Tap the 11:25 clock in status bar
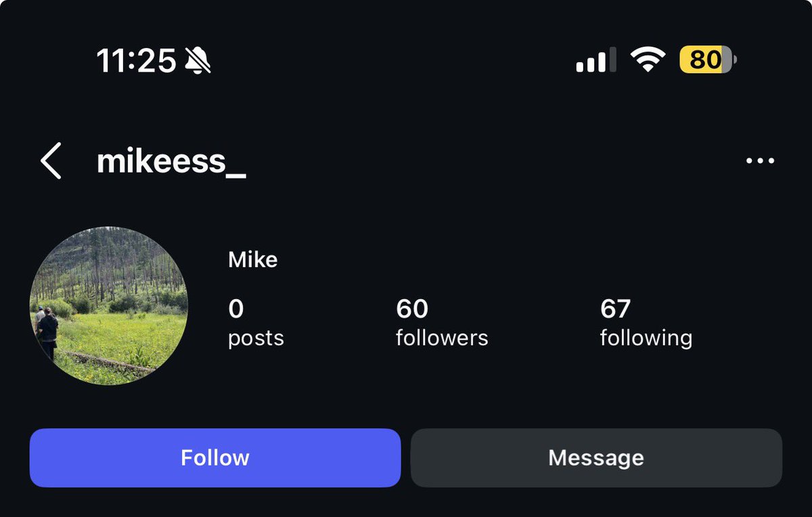This screenshot has height=517, width=812. (136, 61)
